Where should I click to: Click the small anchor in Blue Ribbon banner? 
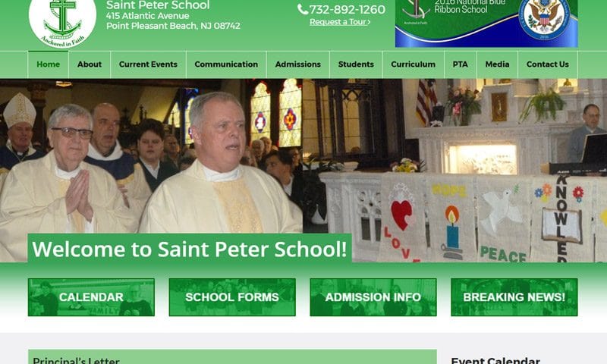(x=416, y=10)
